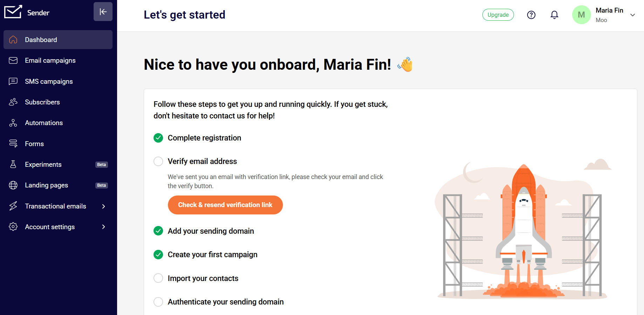The width and height of the screenshot is (644, 315).
Task: Open the help question mark icon
Action: [531, 15]
